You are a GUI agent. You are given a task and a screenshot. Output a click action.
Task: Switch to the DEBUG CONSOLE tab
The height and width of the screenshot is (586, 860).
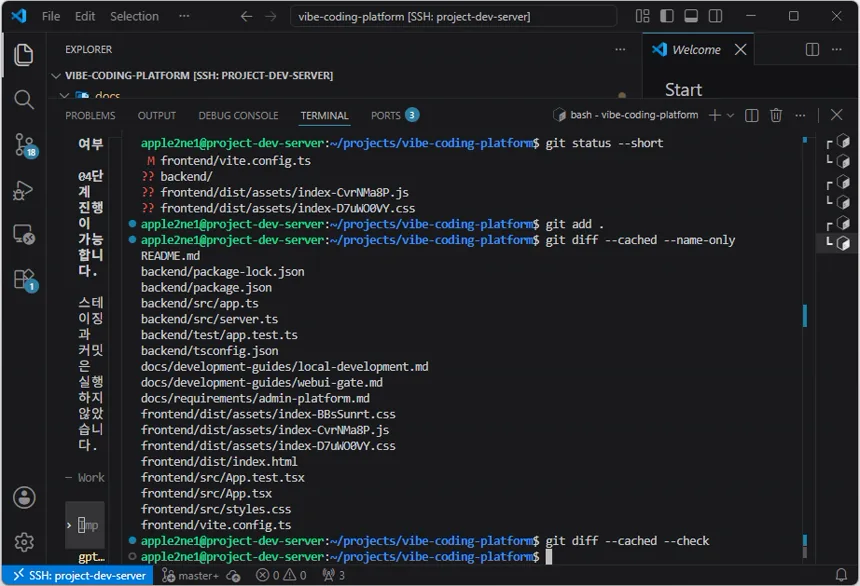pos(239,116)
